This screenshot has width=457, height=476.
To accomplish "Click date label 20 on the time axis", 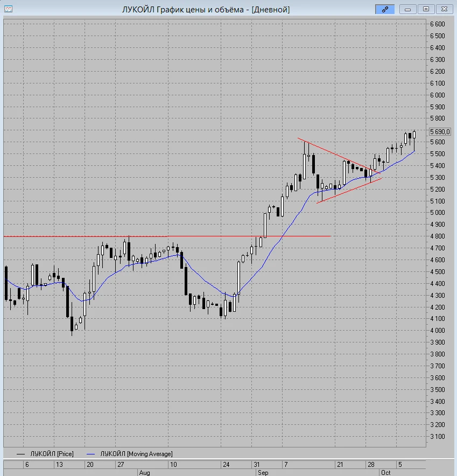I will pos(90,465).
